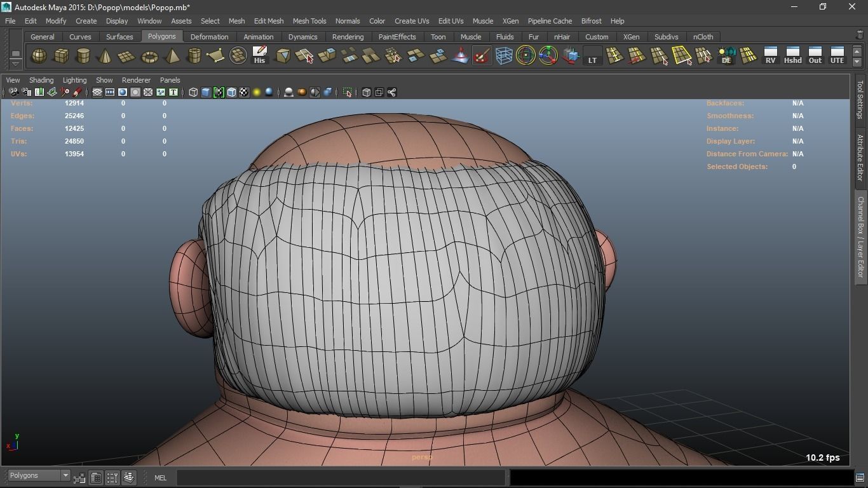The width and height of the screenshot is (868, 488).
Task: Click the 'Selected Objects:' HUD label
Action: coord(737,166)
